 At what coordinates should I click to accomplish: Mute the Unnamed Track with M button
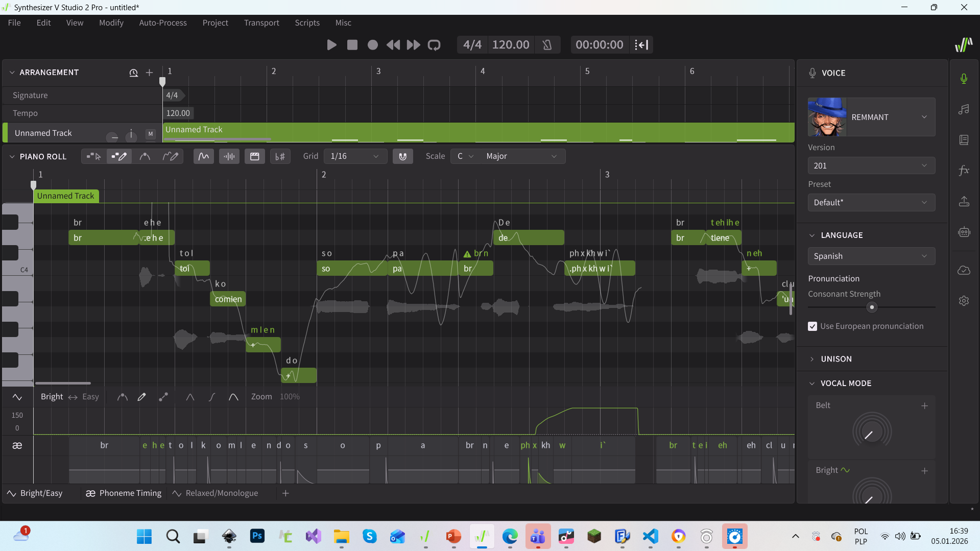[x=151, y=134]
